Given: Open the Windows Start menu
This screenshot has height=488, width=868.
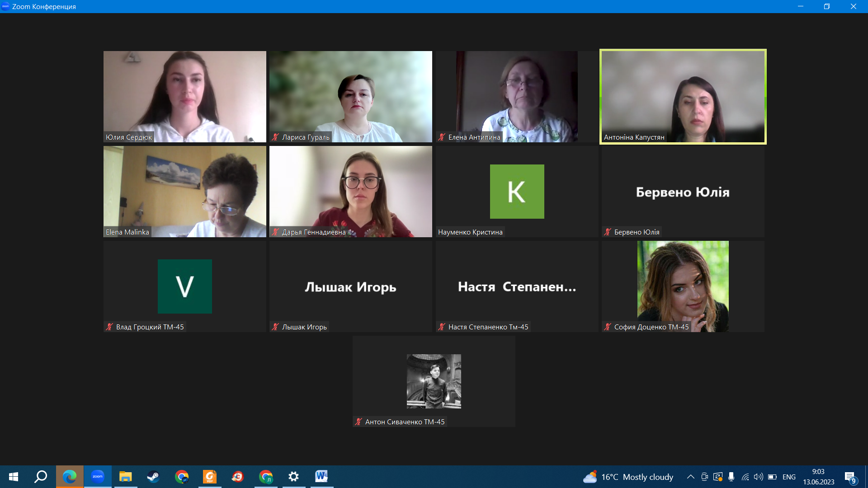Looking at the screenshot, I should [x=14, y=477].
